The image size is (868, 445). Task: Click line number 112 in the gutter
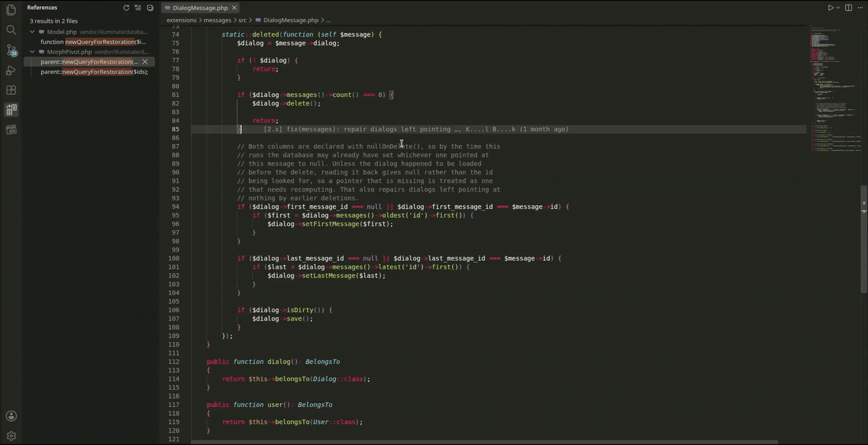point(173,362)
